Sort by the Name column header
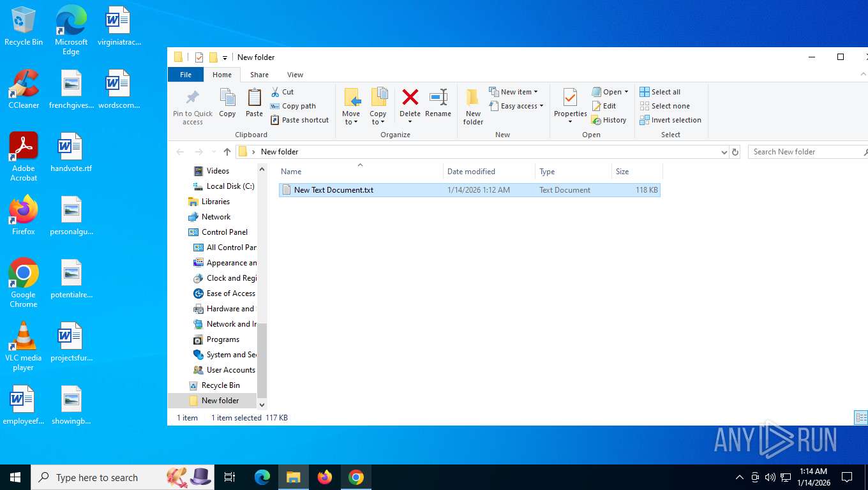The height and width of the screenshot is (490, 868). click(360, 172)
